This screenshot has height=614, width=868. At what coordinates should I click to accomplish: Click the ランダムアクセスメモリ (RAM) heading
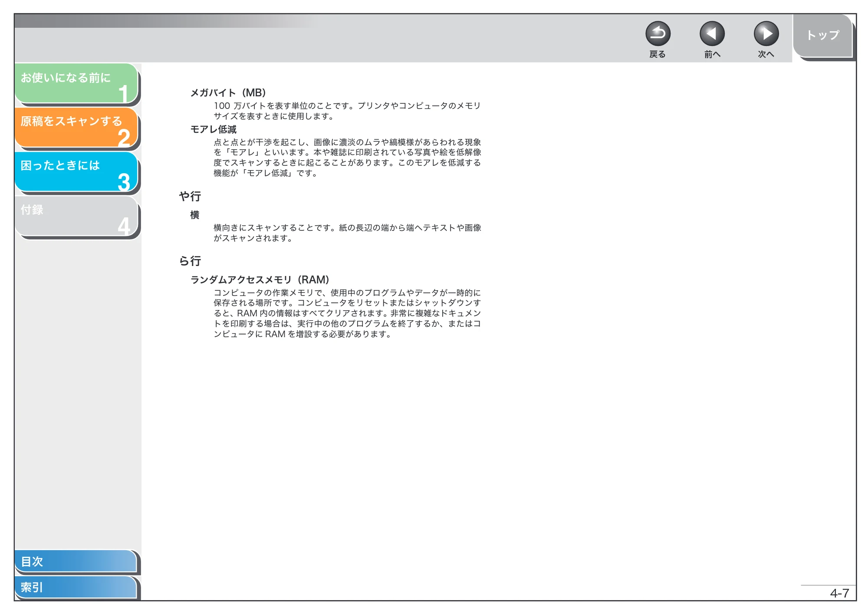[260, 280]
